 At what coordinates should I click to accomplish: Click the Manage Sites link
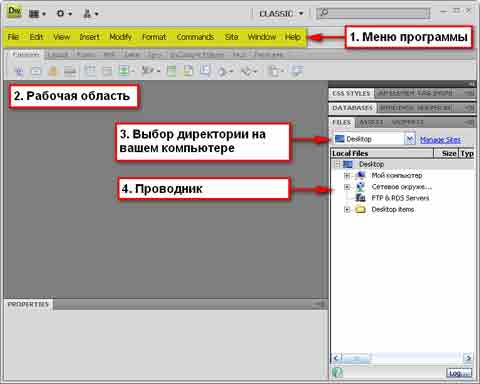pyautogui.click(x=440, y=140)
